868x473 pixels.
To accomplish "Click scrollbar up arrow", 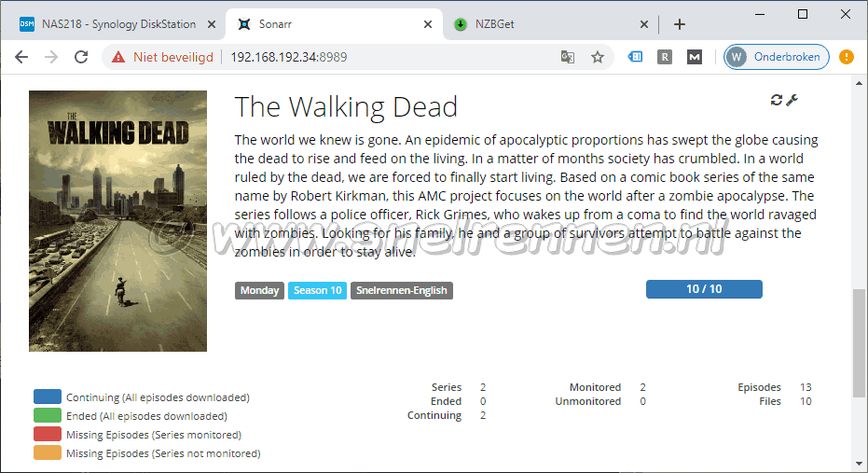I will (x=859, y=83).
